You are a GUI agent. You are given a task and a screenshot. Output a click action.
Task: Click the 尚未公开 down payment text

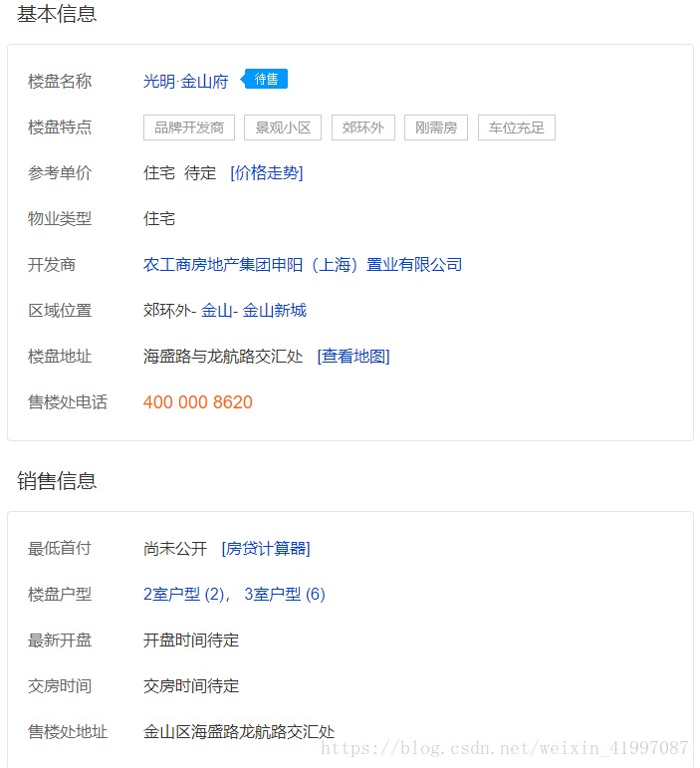point(175,548)
